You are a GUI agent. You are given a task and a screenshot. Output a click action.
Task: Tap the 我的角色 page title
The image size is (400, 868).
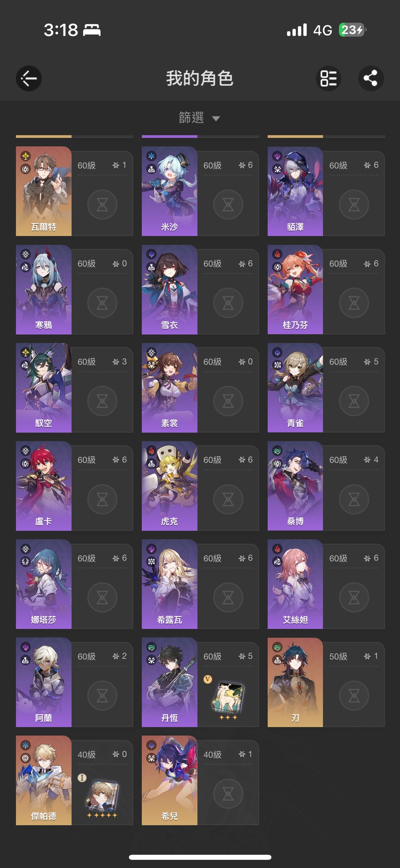[x=199, y=78]
